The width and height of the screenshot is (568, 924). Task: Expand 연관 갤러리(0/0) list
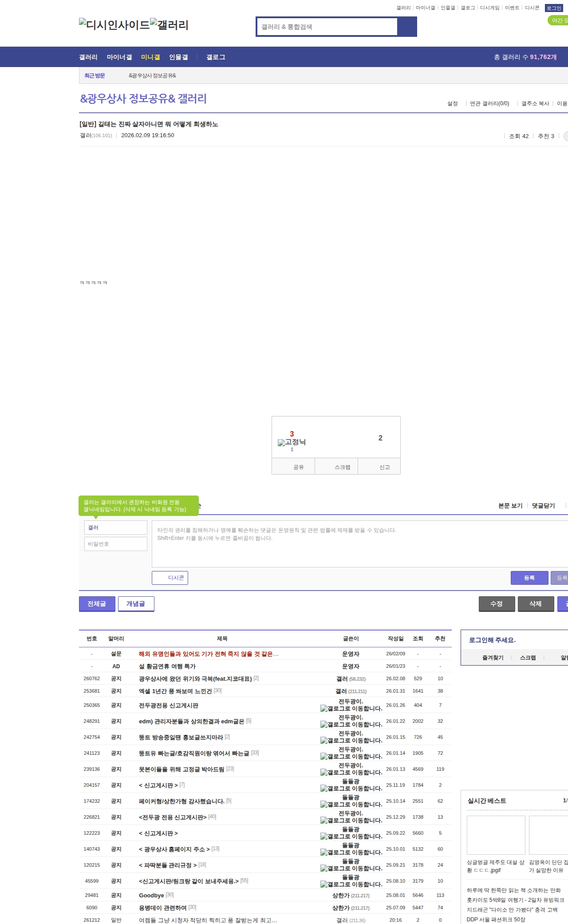tap(489, 103)
